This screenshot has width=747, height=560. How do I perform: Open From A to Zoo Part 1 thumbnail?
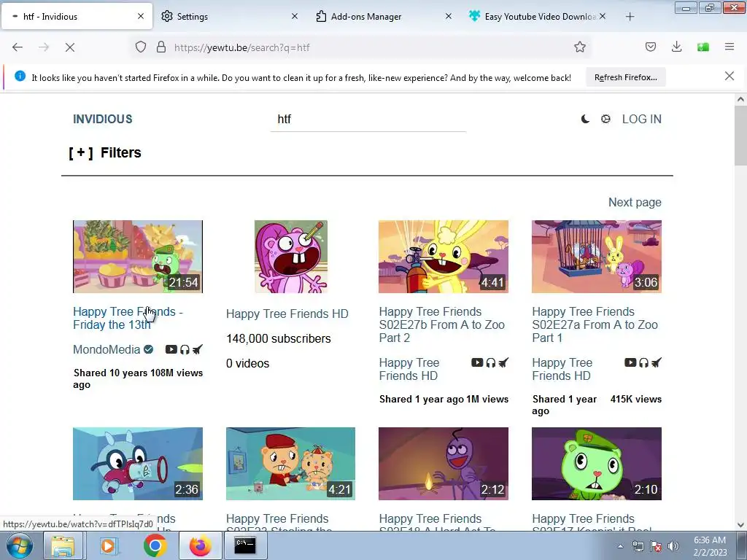pyautogui.click(x=597, y=256)
